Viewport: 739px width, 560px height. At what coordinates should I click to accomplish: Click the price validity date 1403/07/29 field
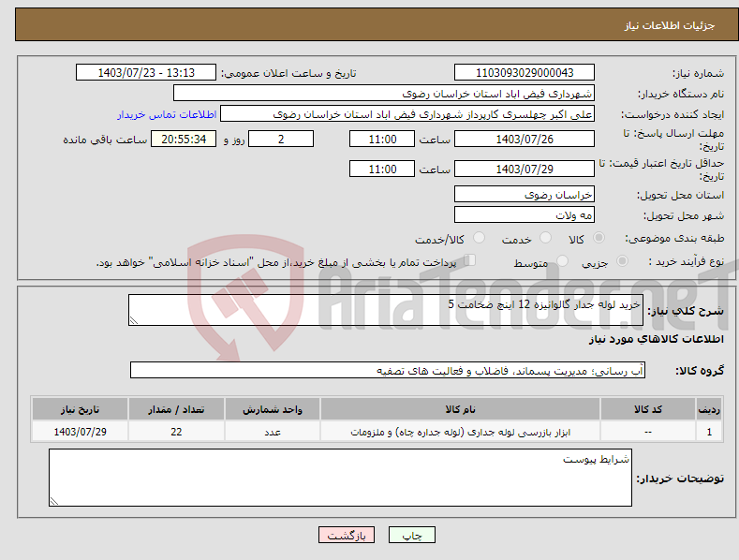pyautogui.click(x=525, y=169)
